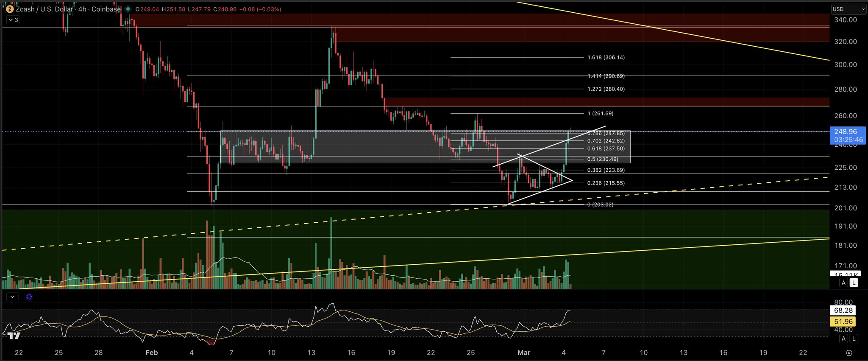The image size is (868, 361).
Task: Click the RSI 40.00 axis label
Action: tap(843, 330)
